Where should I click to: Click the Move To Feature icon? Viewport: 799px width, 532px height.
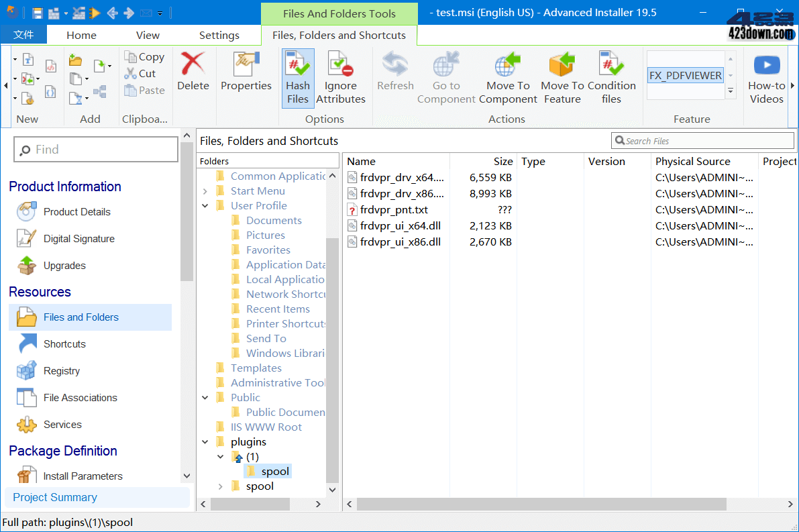(562, 77)
